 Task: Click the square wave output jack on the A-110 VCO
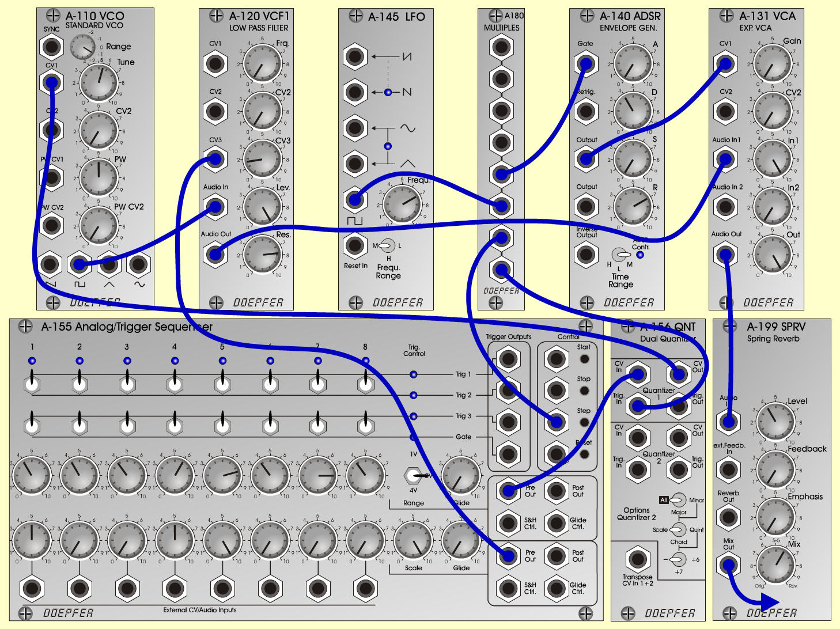tap(79, 265)
